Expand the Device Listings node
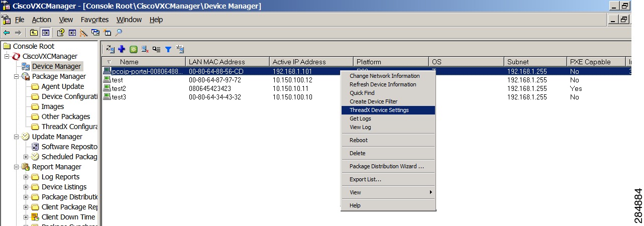The height and width of the screenshot is (226, 644). 26,187
